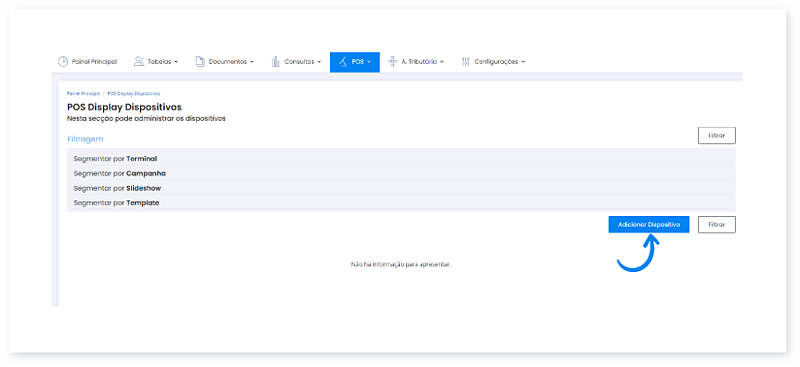The image size is (800, 367).
Task: Open the Configurações menu
Action: 493,61
